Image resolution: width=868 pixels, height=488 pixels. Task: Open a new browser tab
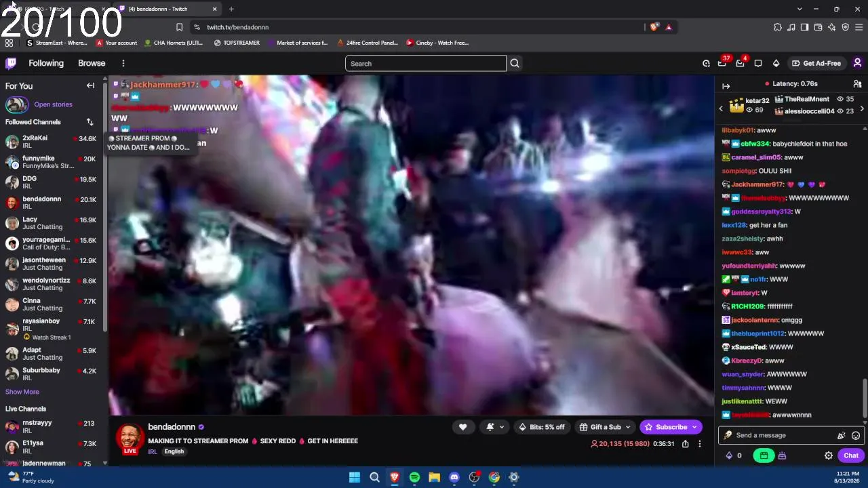click(x=231, y=9)
